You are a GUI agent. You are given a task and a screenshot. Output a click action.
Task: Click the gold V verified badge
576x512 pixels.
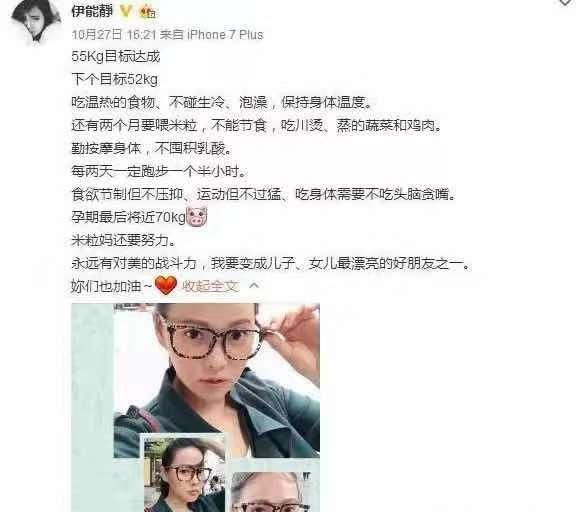(126, 11)
